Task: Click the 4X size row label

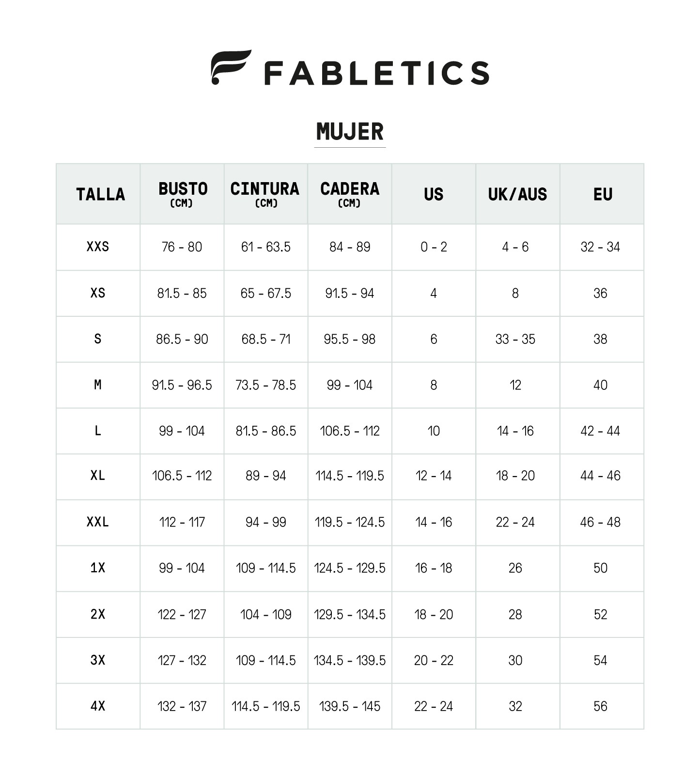Action: click(x=98, y=706)
